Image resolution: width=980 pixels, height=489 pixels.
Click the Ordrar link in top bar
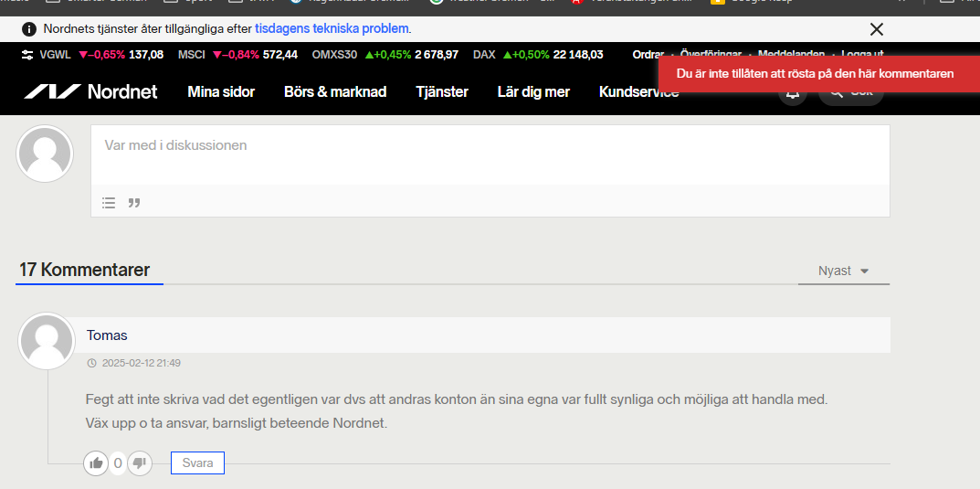648,55
